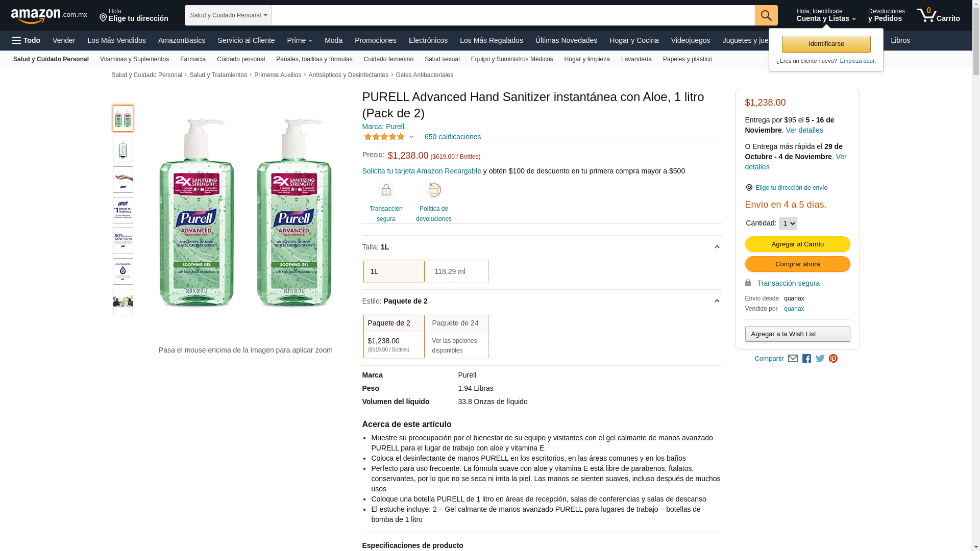980x551 pixels.
Task: Click into the search text field
Action: click(x=513, y=15)
